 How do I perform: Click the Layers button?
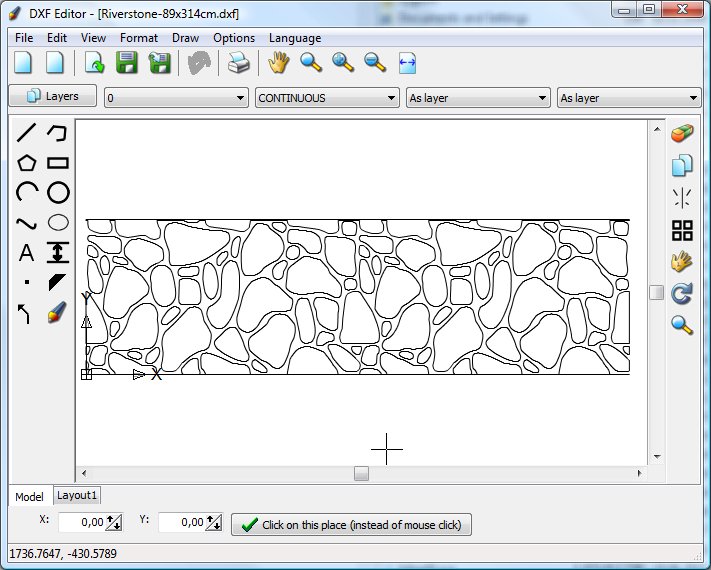[x=52, y=97]
